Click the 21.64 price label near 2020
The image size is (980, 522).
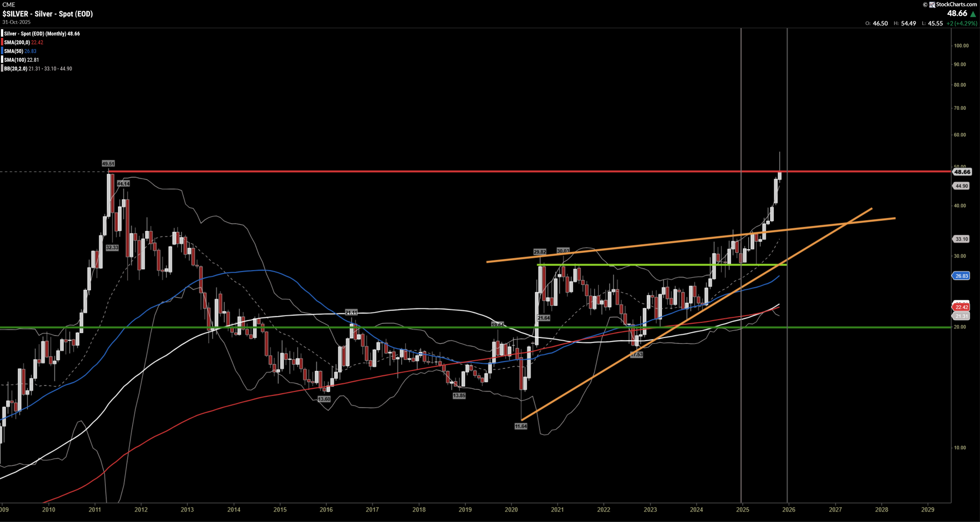[x=544, y=318]
